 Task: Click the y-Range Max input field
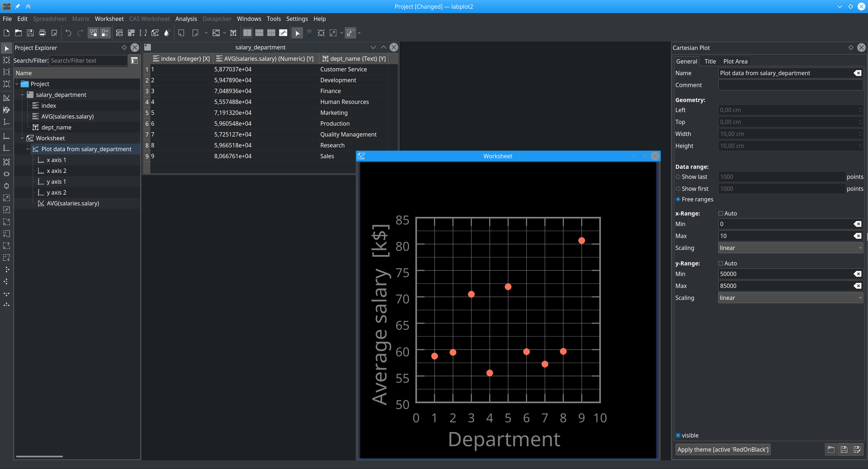coord(785,286)
